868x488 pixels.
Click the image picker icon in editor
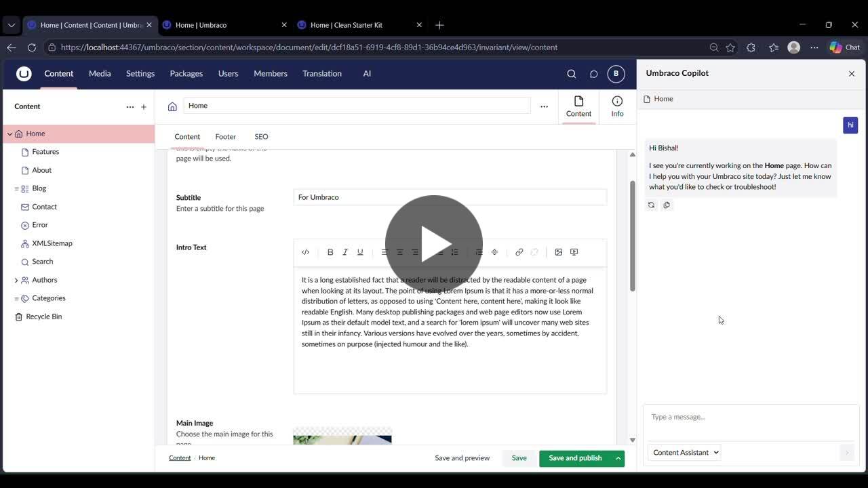[559, 252]
